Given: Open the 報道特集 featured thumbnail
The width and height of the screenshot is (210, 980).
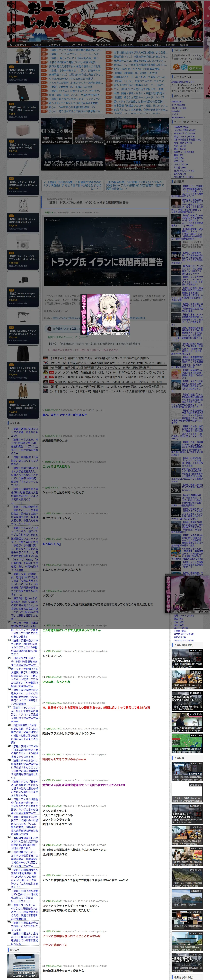Looking at the screenshot, I should coord(137,157).
